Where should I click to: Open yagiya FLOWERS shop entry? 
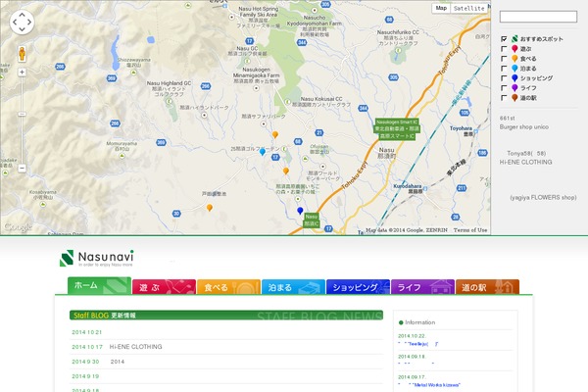coord(543,197)
